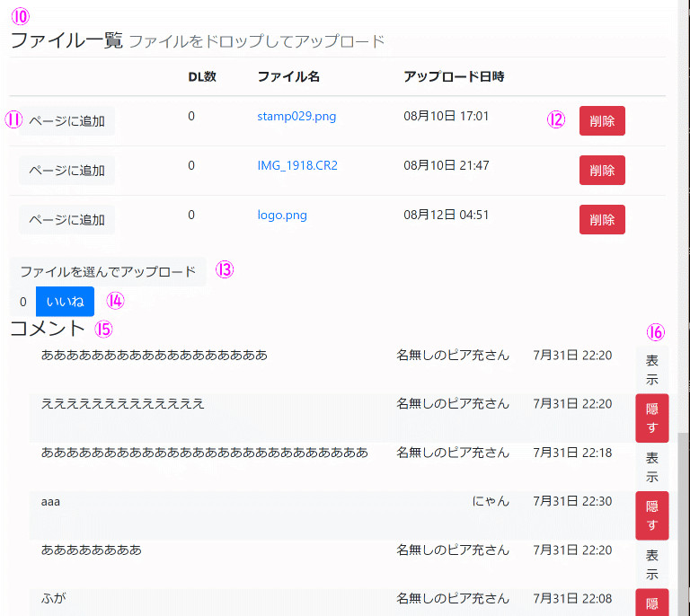Screen dimensions: 690x616
Task: Hide the 'aaa' comment by にゃん
Action: point(652,515)
